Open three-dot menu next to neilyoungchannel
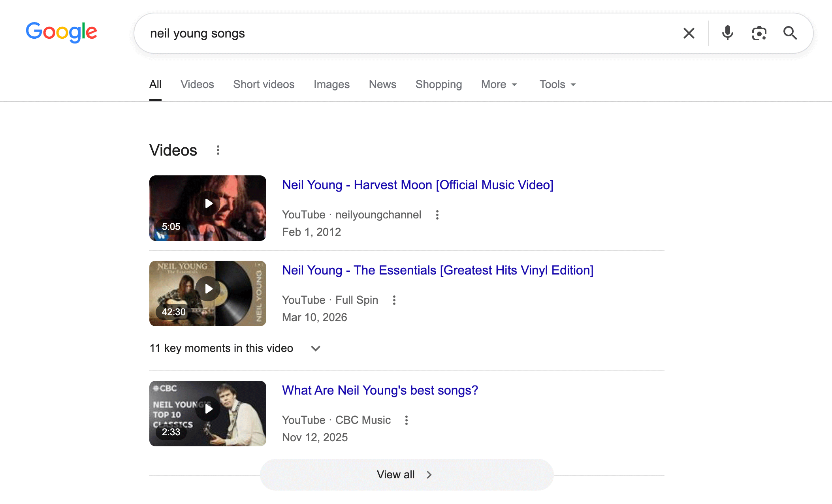Viewport: 832px width, 504px height. 437,215
